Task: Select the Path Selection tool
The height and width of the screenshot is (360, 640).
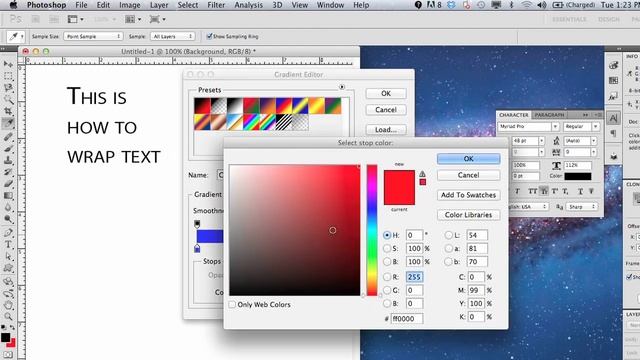Action: (8, 256)
